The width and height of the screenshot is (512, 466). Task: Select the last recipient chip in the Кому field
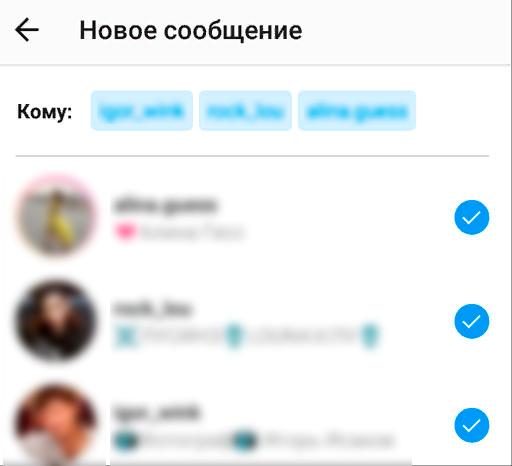(x=357, y=110)
